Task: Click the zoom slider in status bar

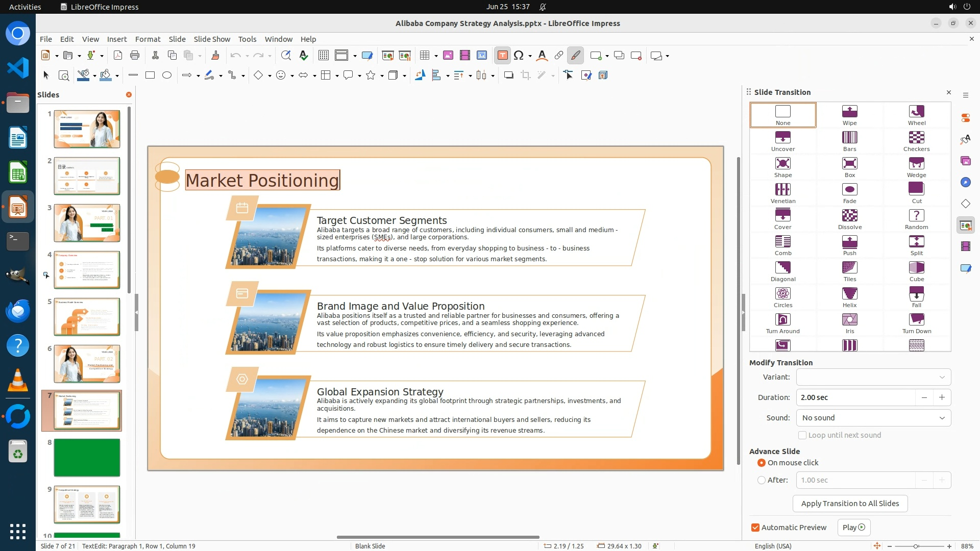Action: tap(916, 546)
